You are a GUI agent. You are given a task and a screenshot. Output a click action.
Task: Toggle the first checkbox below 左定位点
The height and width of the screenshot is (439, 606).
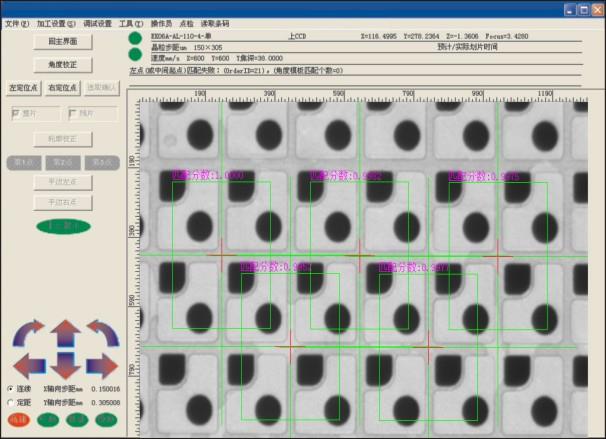14,113
